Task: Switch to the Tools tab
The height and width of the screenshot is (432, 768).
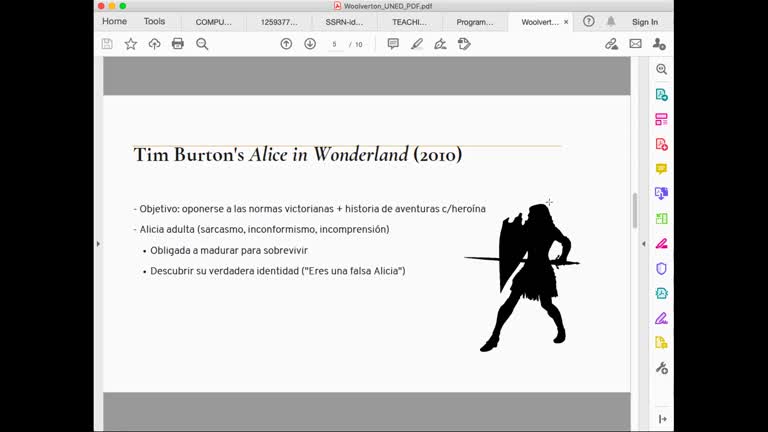Action: click(154, 22)
